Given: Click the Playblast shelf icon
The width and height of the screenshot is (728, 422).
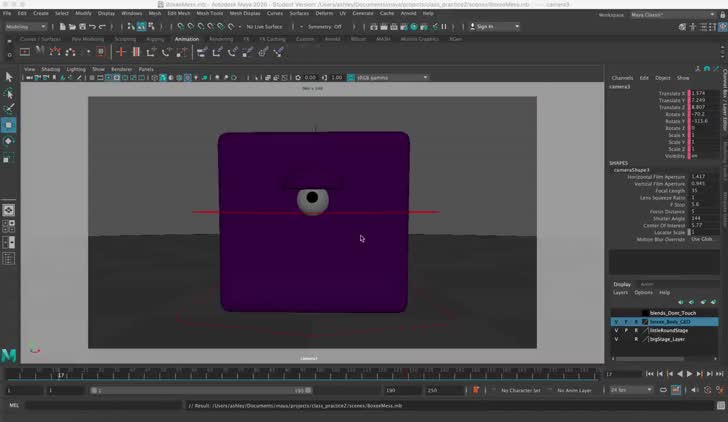Looking at the screenshot, I should point(25,52).
